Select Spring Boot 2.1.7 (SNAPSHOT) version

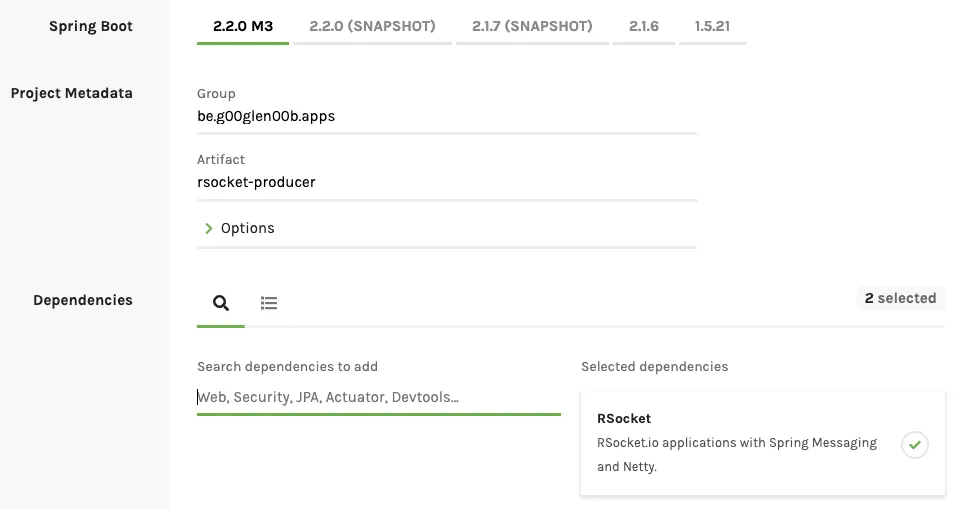(x=532, y=26)
